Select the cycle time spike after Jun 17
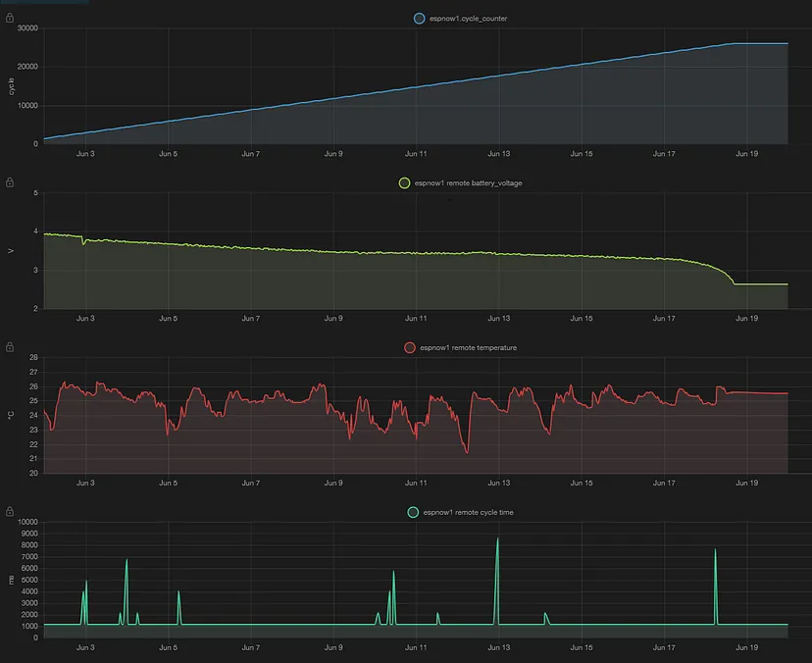Screen dimensions: 812x663 point(715,551)
